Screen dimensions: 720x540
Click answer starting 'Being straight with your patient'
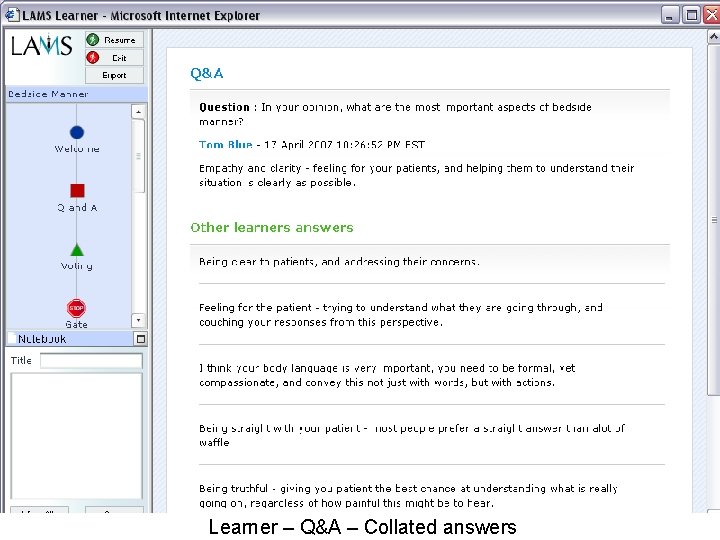tap(412, 435)
